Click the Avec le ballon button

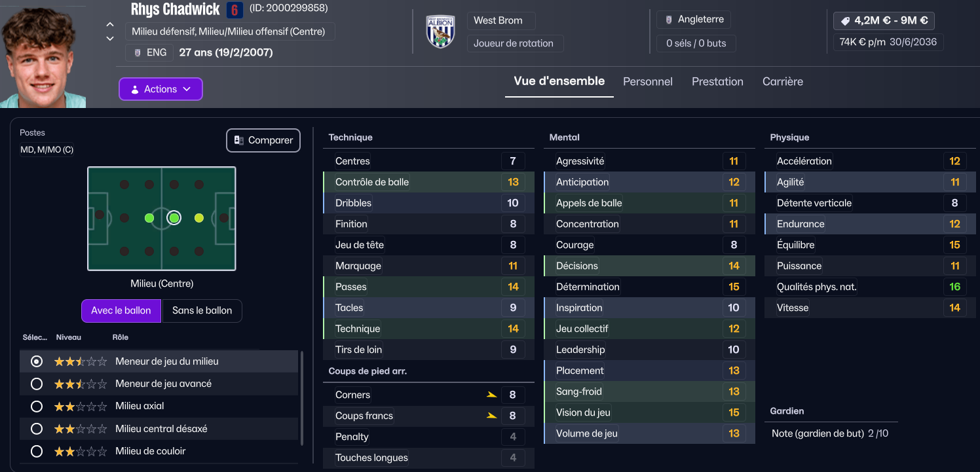[x=121, y=311]
